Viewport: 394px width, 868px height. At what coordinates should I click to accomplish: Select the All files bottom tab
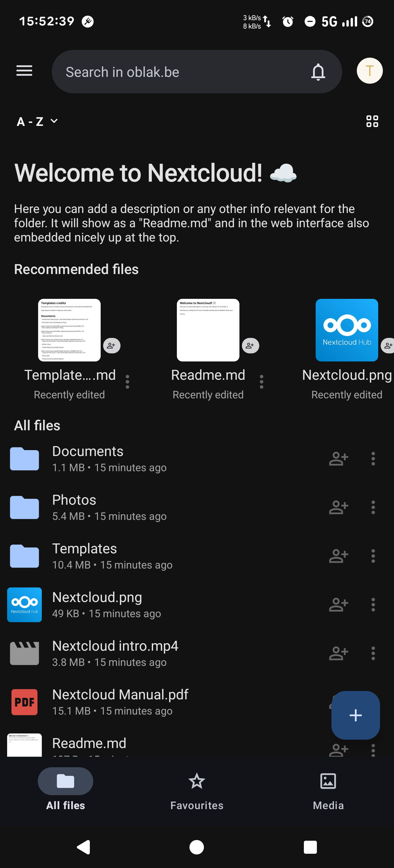point(65,789)
